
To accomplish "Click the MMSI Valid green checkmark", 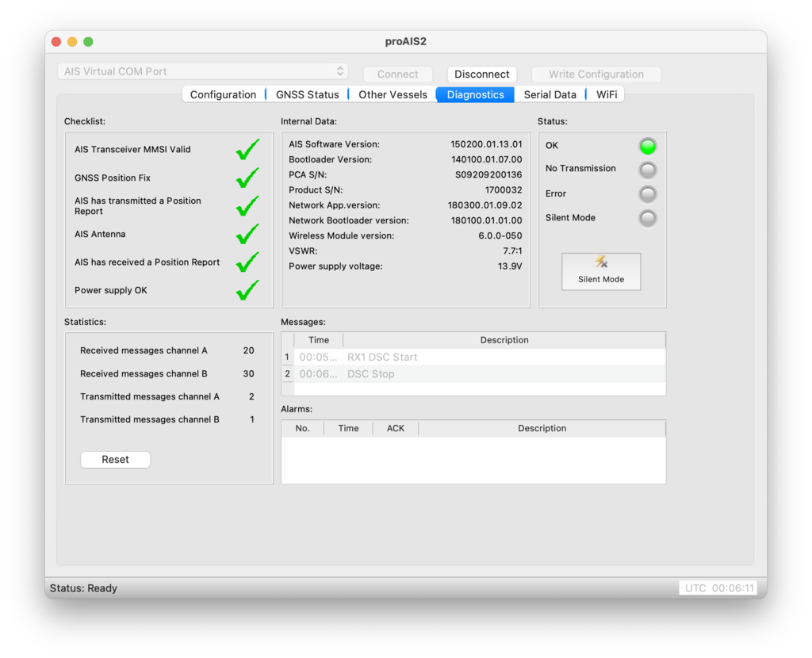I will pyautogui.click(x=247, y=150).
